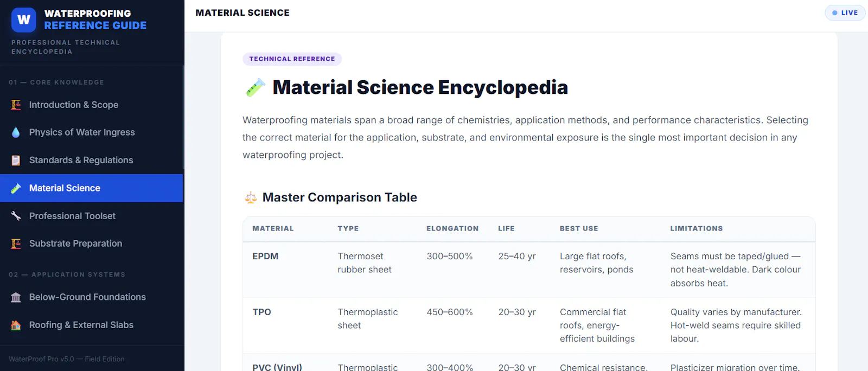This screenshot has width=868, height=371.
Task: Click the test tube icon in Material Science
Action: point(16,188)
